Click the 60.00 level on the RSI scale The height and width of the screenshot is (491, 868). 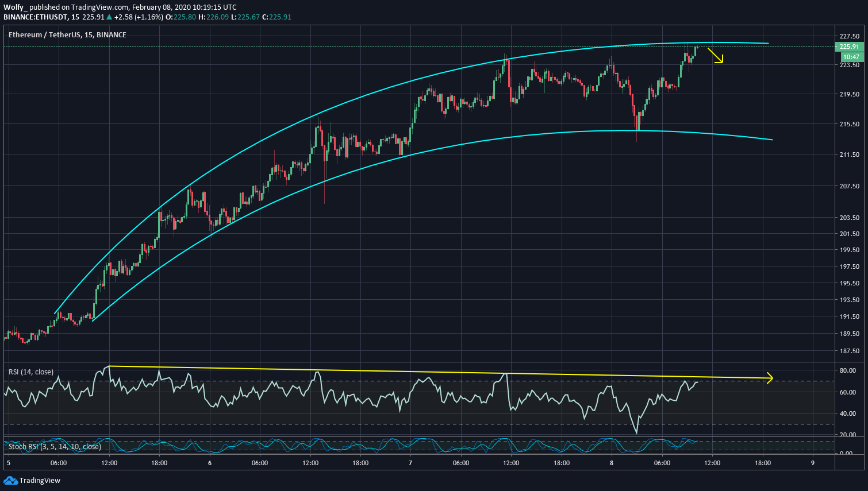point(847,392)
